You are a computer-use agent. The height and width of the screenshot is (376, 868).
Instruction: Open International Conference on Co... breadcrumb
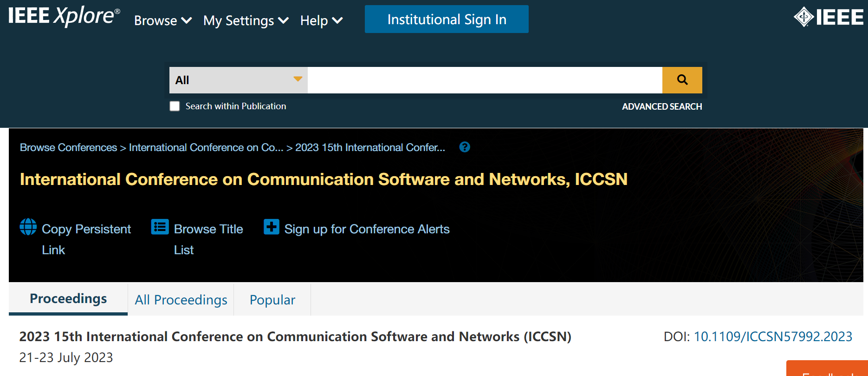pos(206,147)
